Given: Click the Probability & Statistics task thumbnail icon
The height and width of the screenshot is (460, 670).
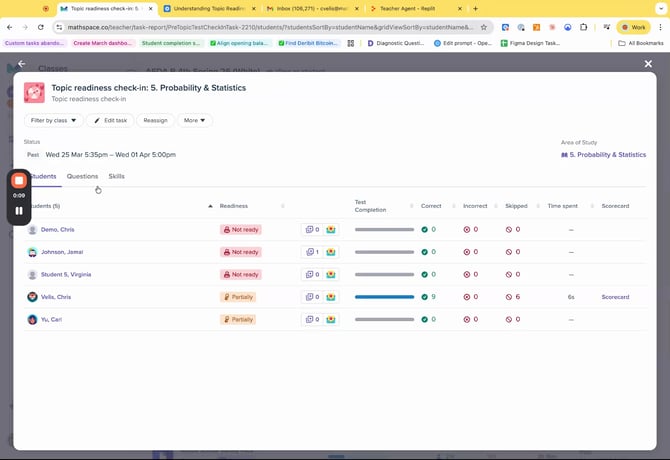Looking at the screenshot, I should pos(34,93).
